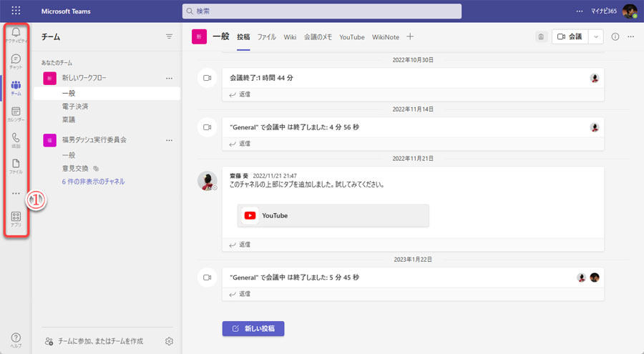The image size is (644, 354).
Task: Open the profile avatar menu
Action: (630, 11)
